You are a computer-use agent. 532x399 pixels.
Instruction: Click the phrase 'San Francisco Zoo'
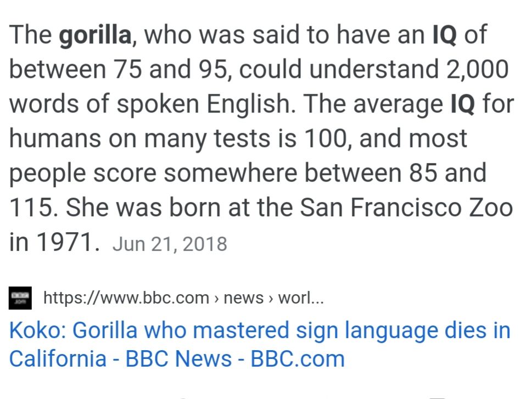[x=406, y=208]
